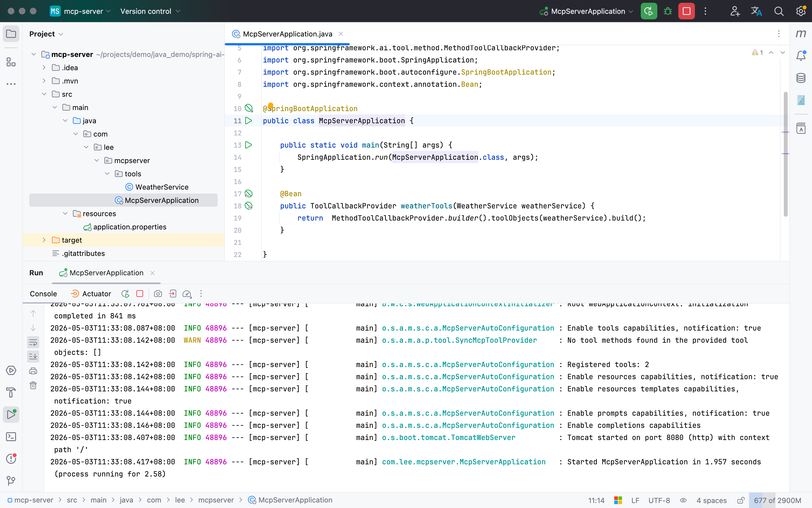Toggle read-only lock in status bar
Viewport: 812px width, 508px height.
741,500
